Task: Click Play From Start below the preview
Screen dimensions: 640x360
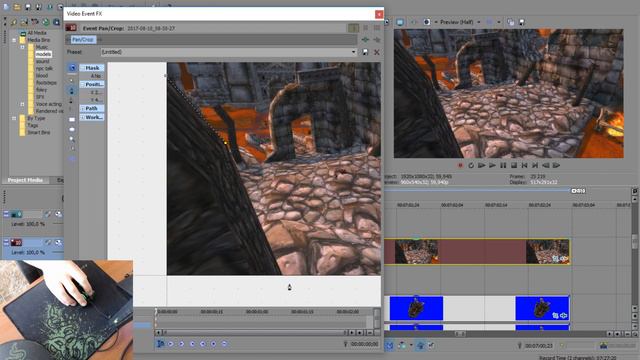Action: click(482, 165)
